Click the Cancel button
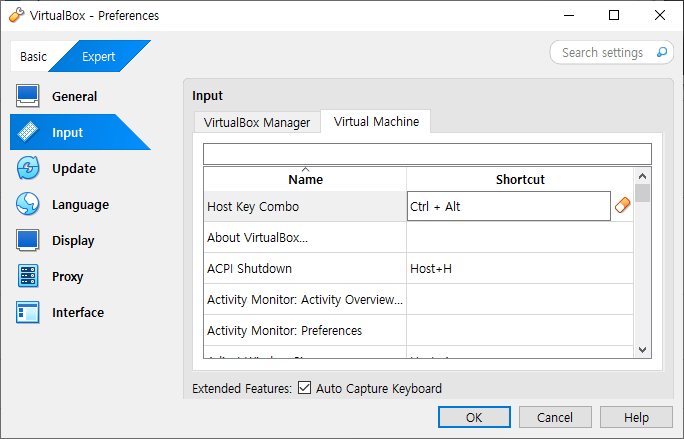Viewport: 684px width, 439px height. (x=555, y=418)
